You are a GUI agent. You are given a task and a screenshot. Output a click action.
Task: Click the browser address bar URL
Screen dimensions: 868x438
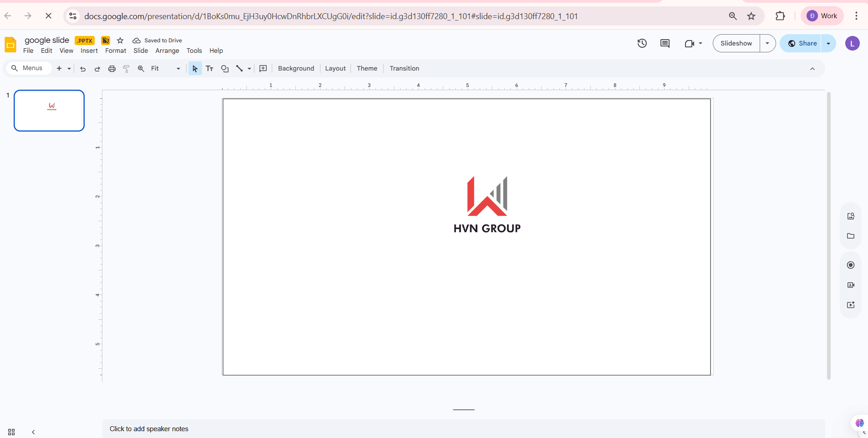point(331,16)
